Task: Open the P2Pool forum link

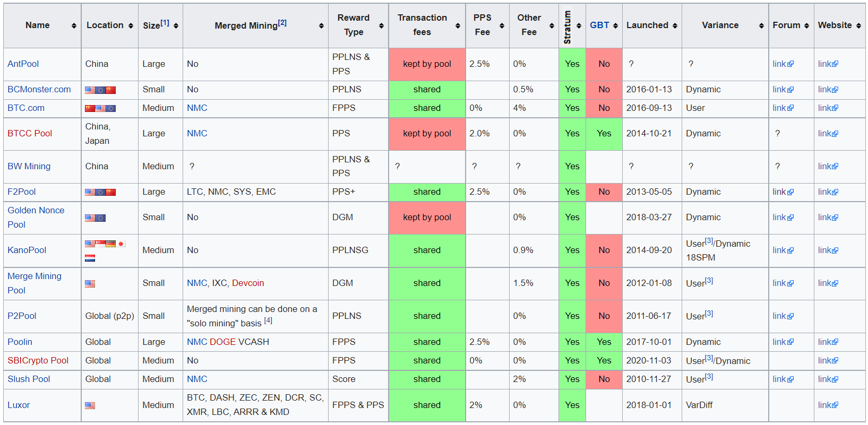Action: click(x=783, y=316)
